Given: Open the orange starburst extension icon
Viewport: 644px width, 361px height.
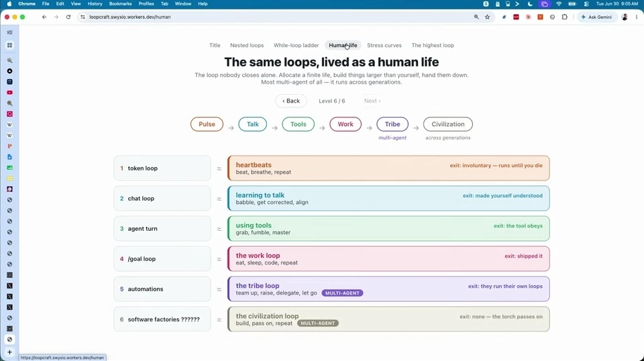Looking at the screenshot, I should pyautogui.click(x=528, y=17).
